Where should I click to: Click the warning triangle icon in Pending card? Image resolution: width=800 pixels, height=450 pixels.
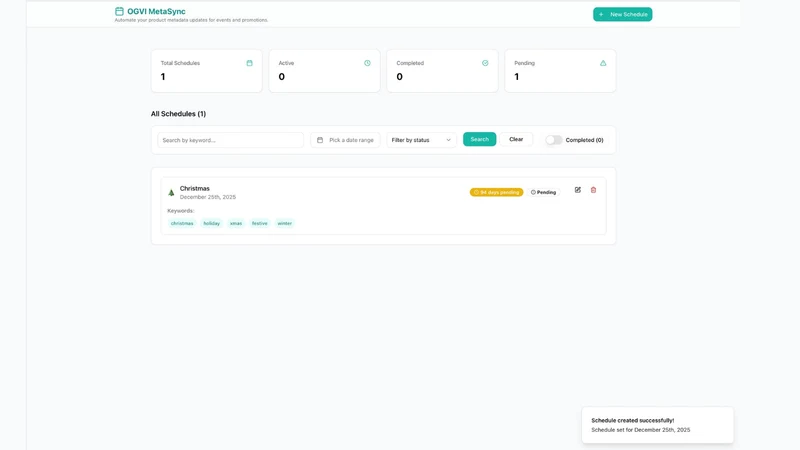pyautogui.click(x=603, y=63)
